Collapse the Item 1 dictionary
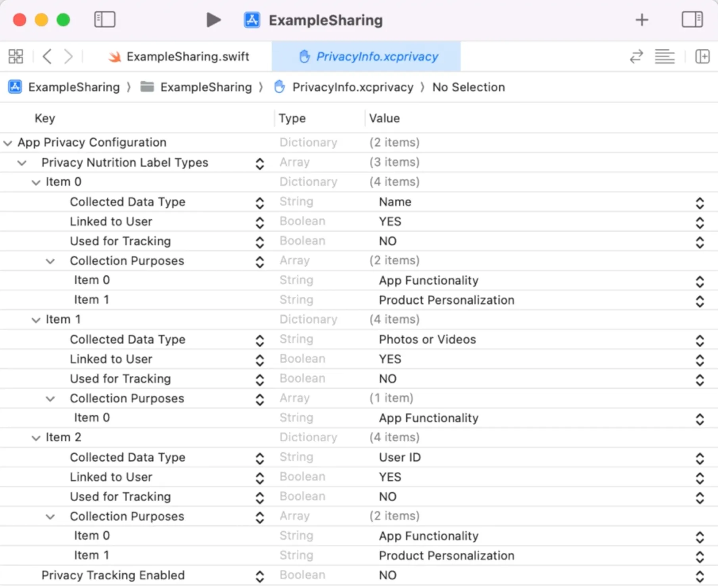 click(36, 320)
